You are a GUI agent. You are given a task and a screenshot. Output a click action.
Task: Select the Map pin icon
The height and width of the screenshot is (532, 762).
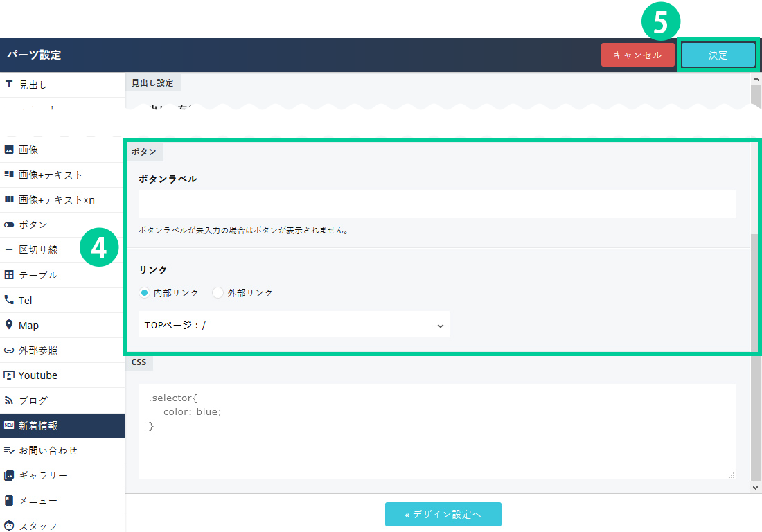(9, 325)
